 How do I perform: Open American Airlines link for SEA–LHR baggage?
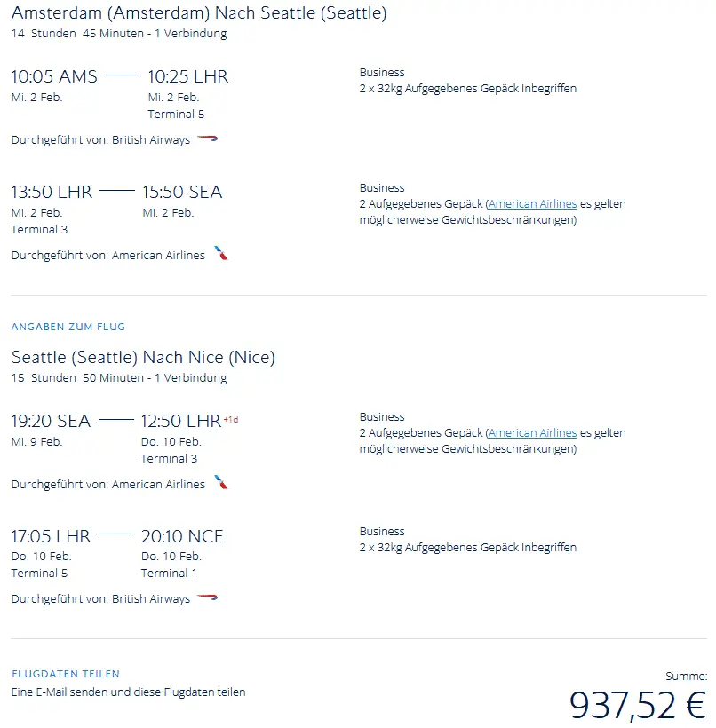(533, 433)
